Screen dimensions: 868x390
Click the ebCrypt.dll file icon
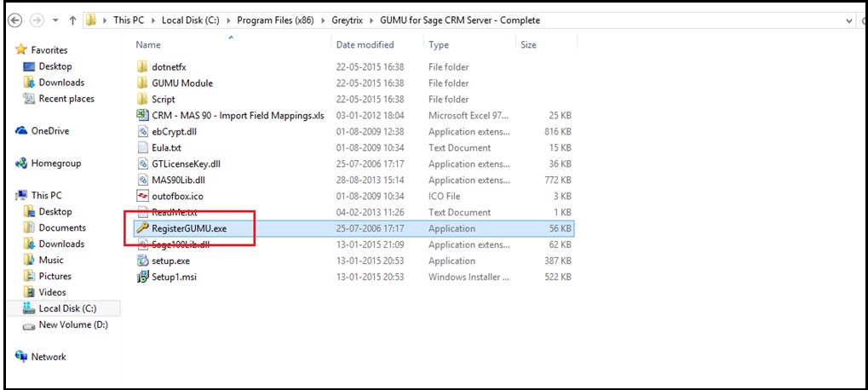142,132
